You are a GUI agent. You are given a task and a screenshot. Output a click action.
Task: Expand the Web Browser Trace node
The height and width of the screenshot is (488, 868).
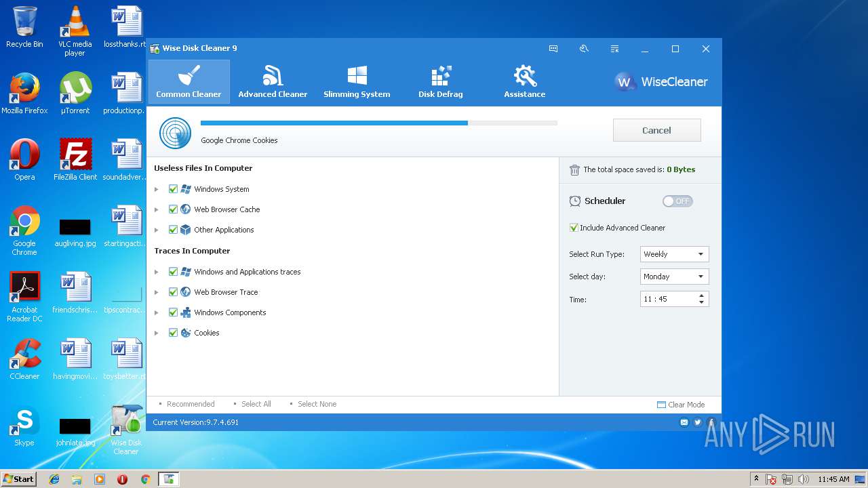(157, 292)
